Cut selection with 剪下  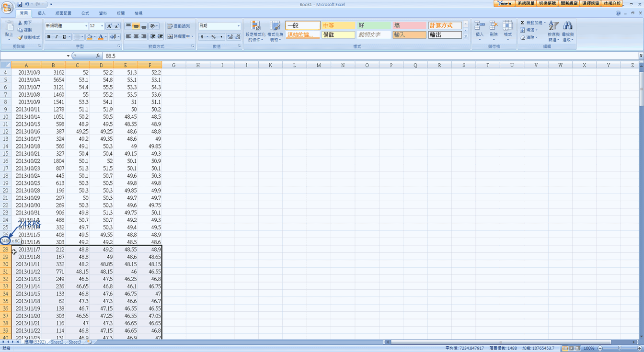[25, 23]
